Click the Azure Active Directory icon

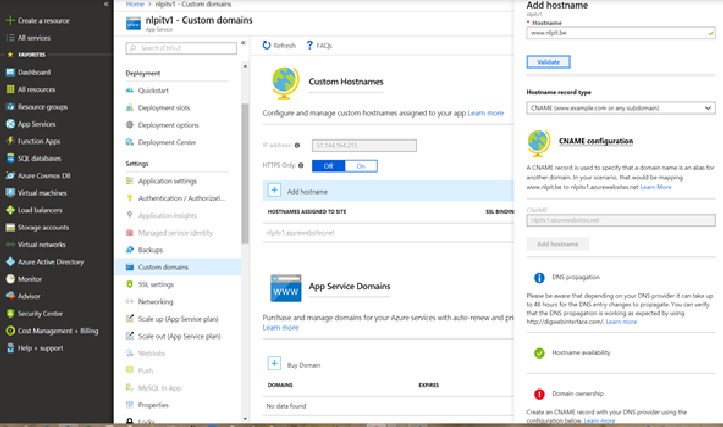point(10,262)
